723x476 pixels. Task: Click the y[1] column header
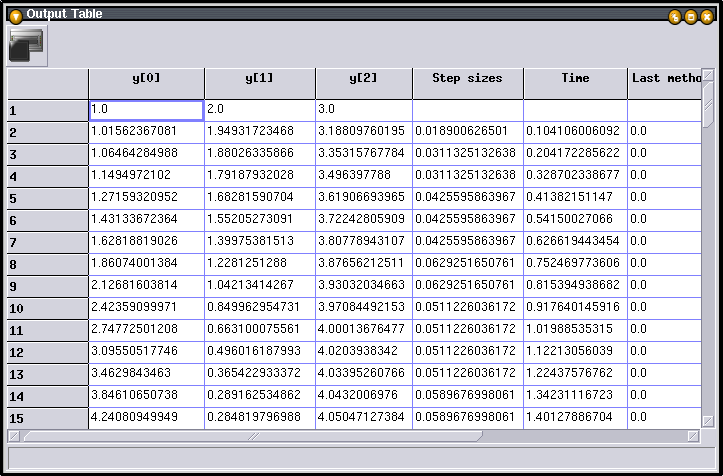pyautogui.click(x=259, y=79)
